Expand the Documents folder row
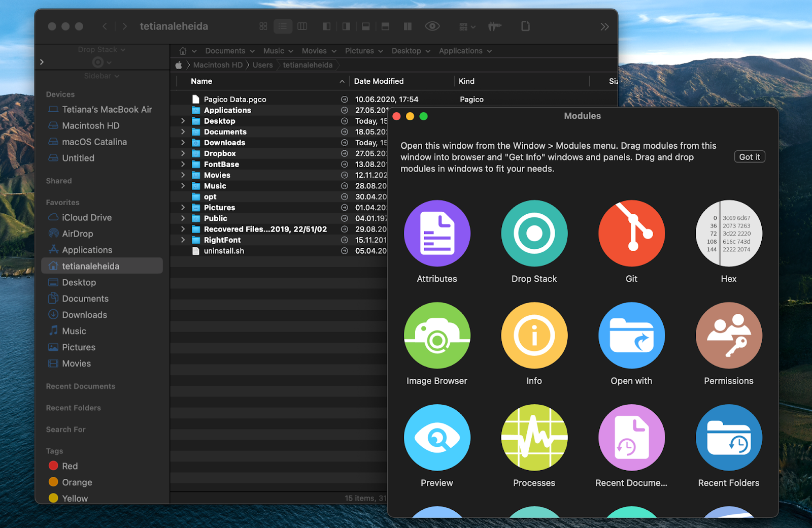Viewport: 812px width, 528px height. (183, 132)
